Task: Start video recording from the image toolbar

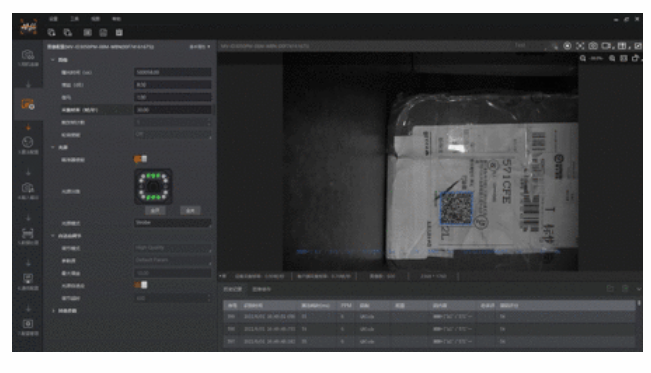Action: [x=607, y=46]
